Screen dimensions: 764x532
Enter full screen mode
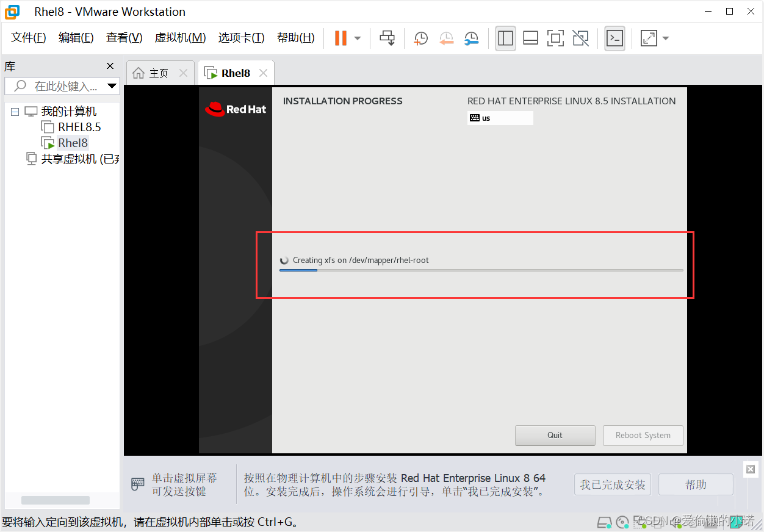(x=555, y=38)
